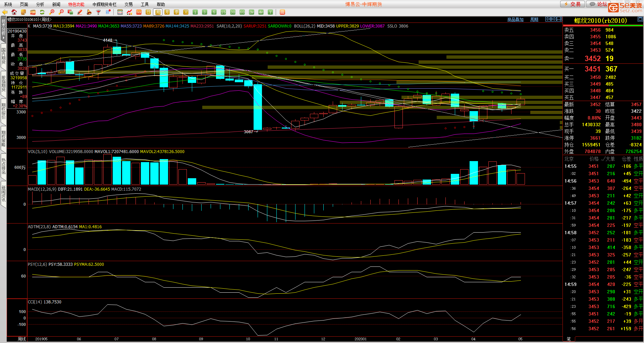The image size is (644, 343).
Task: Click the zoom out magnifier icon
Action: tap(61, 12)
